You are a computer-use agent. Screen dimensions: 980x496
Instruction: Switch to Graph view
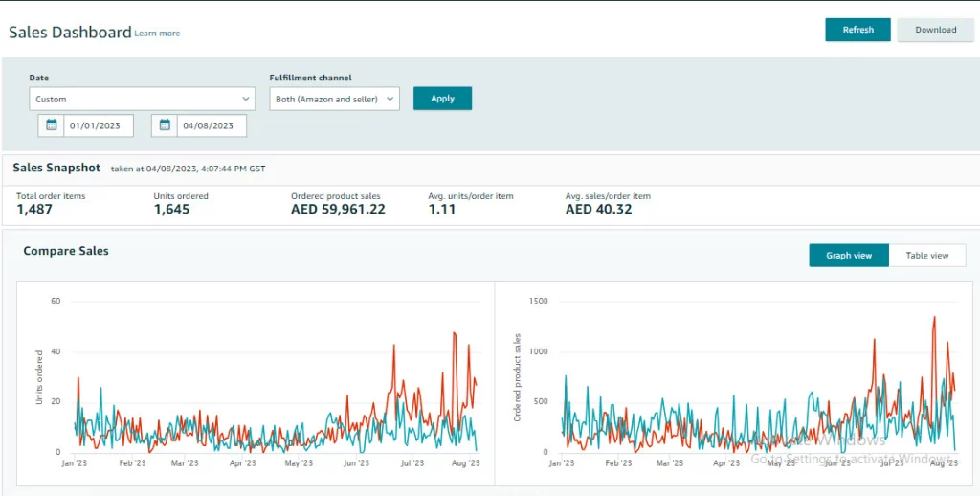click(849, 256)
